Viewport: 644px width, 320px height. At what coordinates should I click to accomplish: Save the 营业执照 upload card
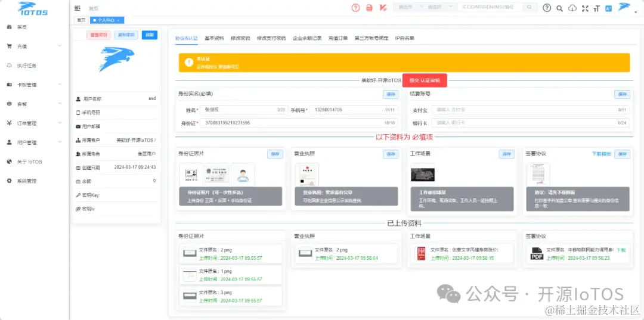(391, 154)
